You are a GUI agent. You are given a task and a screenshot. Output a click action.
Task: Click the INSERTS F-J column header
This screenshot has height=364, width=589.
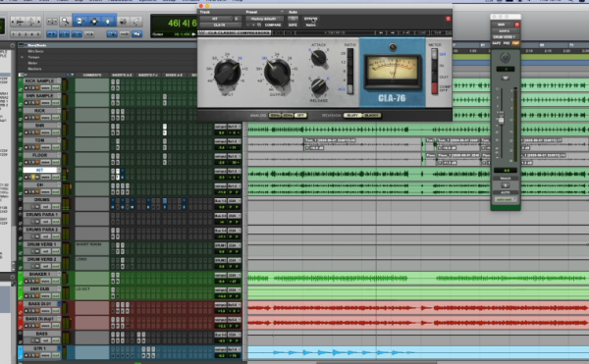(148, 75)
